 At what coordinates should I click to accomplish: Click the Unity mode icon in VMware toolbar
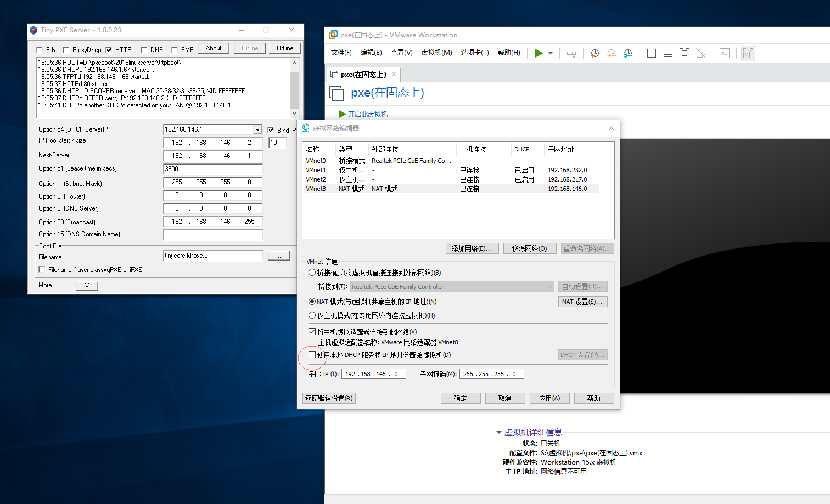point(701,53)
